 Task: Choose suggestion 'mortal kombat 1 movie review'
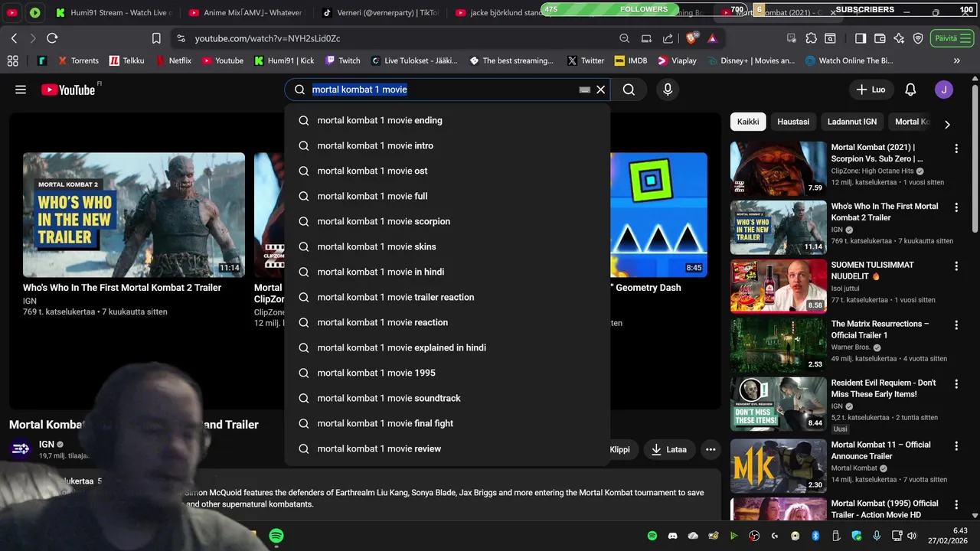pyautogui.click(x=447, y=448)
